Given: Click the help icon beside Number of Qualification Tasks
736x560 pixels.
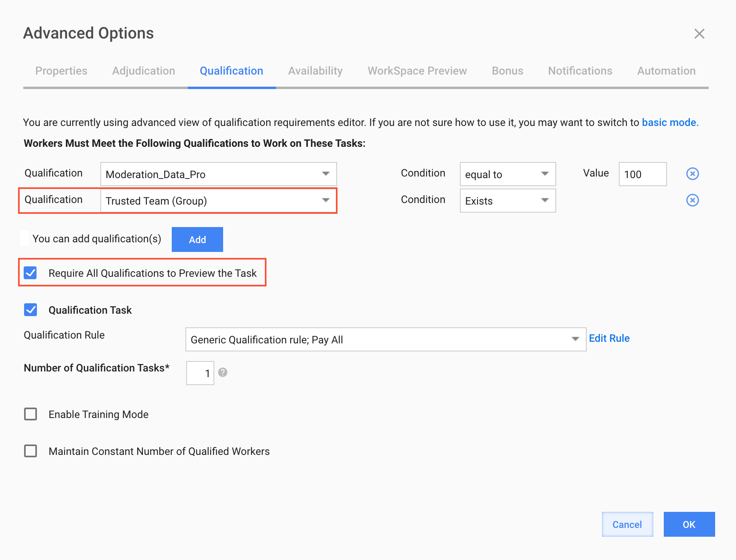Looking at the screenshot, I should 223,373.
